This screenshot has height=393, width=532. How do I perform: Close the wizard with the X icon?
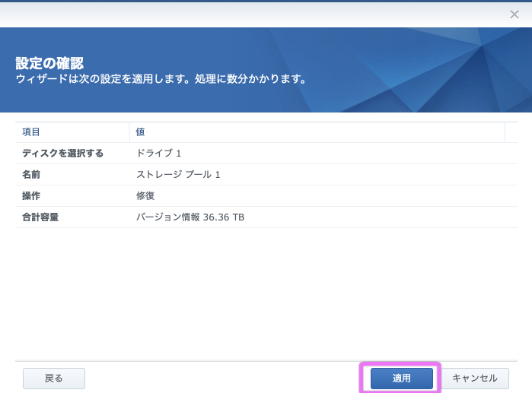tap(514, 14)
